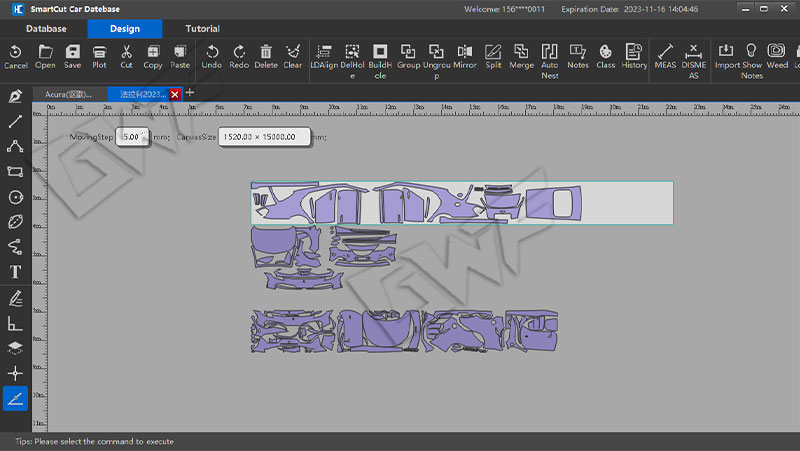Open the MEAS measure tool

click(x=665, y=56)
